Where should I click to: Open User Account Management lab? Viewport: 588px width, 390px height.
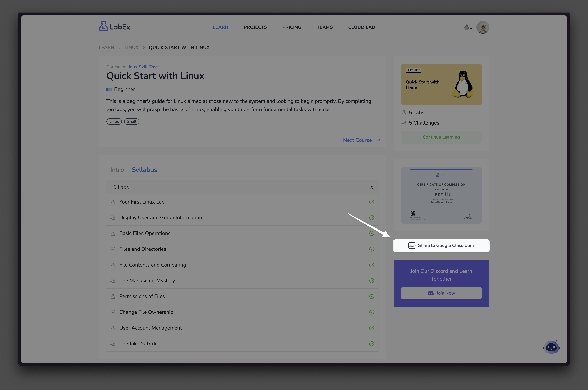(242, 328)
